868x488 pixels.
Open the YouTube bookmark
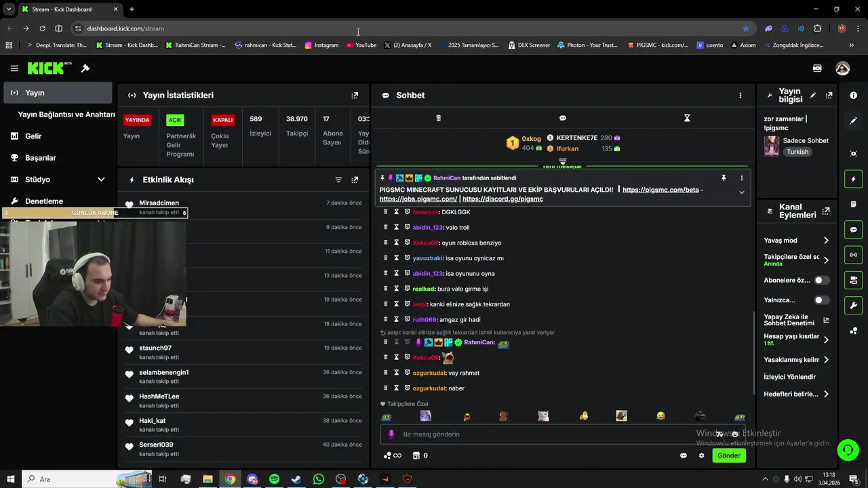(361, 45)
